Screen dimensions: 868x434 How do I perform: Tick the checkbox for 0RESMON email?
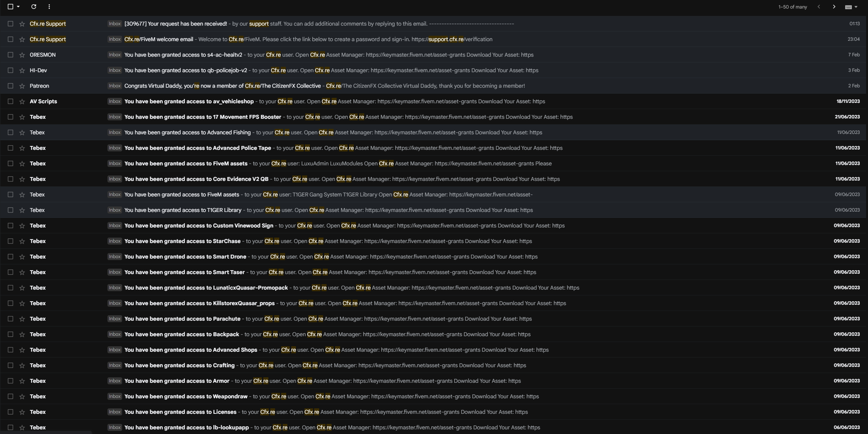(10, 55)
